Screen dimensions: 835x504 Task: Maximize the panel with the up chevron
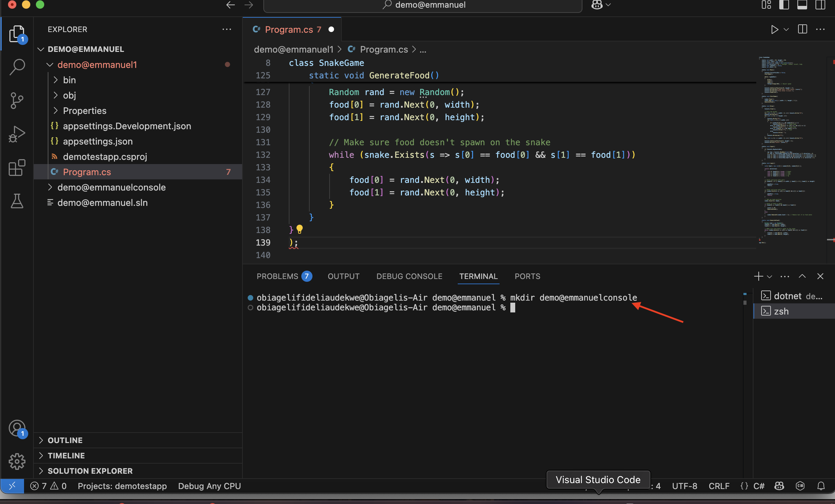[x=802, y=276]
